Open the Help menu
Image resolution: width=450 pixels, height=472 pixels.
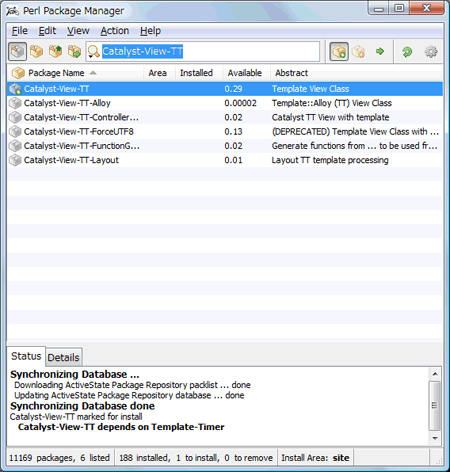coord(150,31)
